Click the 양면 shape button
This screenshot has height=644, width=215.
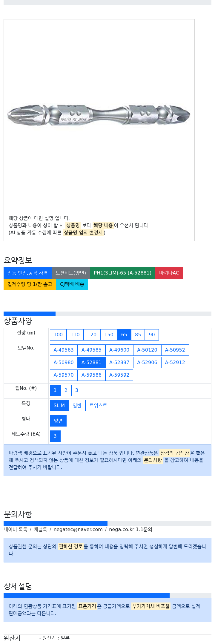(x=58, y=421)
